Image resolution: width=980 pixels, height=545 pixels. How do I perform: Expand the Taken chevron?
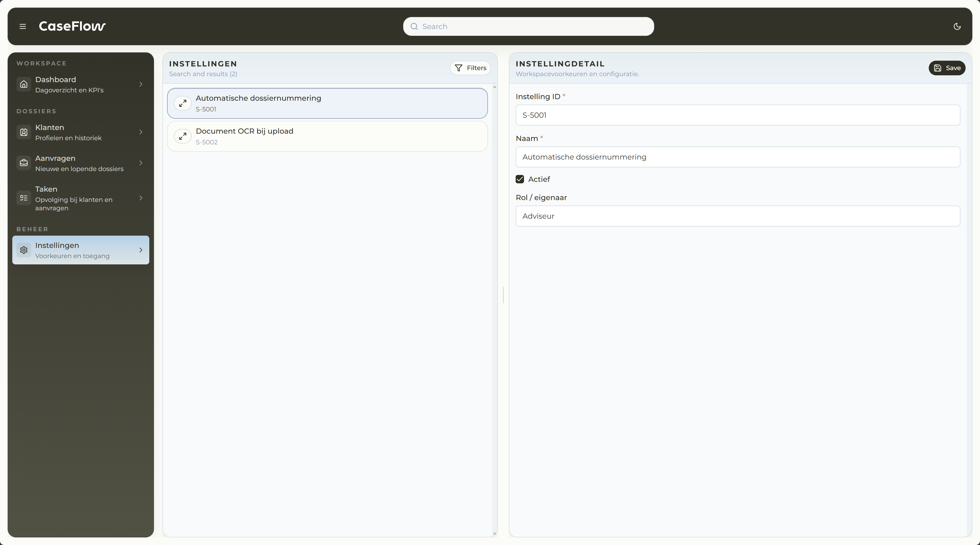pos(141,198)
